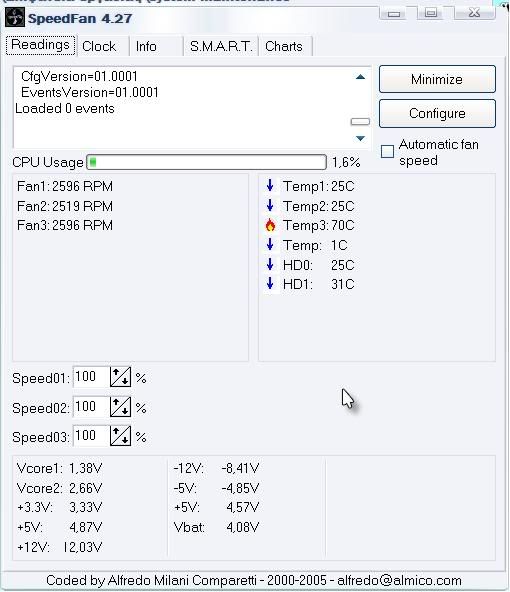Click the down arrow icon beside Temp2
The width and height of the screenshot is (510, 592).
(x=270, y=205)
